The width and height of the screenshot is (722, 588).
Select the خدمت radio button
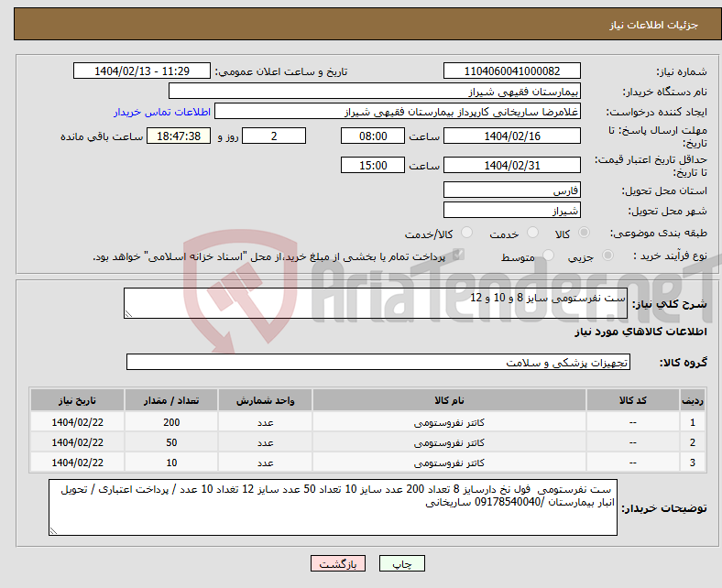(532, 233)
